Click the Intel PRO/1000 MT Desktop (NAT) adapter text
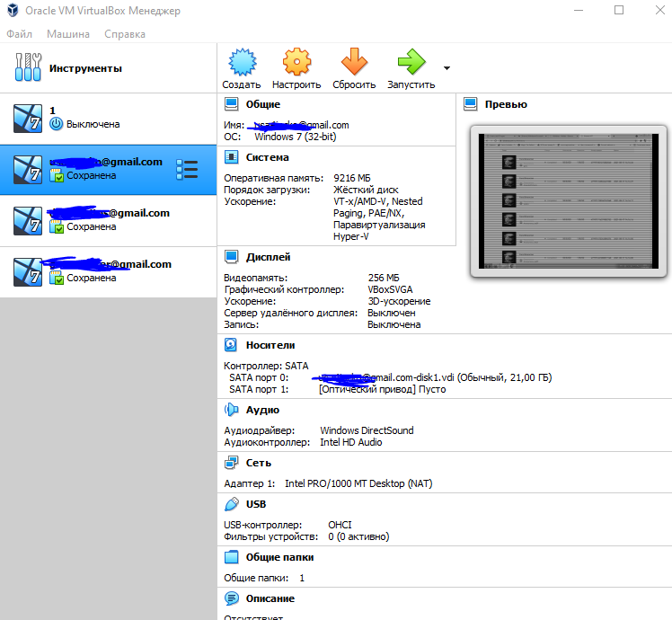 (358, 483)
